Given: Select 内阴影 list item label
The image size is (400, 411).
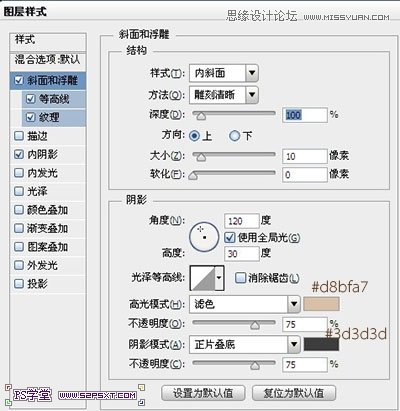Looking at the screenshot, I should click(42, 154).
